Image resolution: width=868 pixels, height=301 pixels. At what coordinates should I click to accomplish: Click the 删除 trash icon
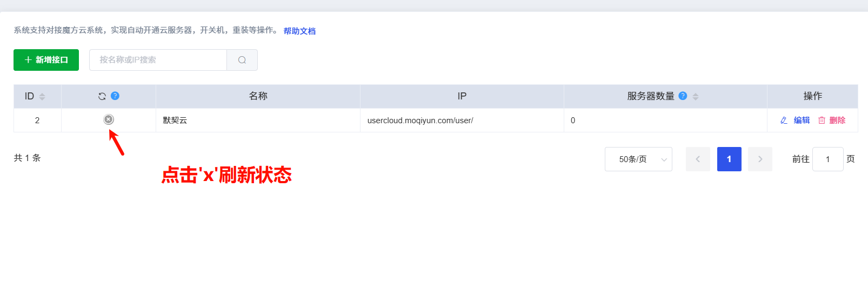(822, 121)
